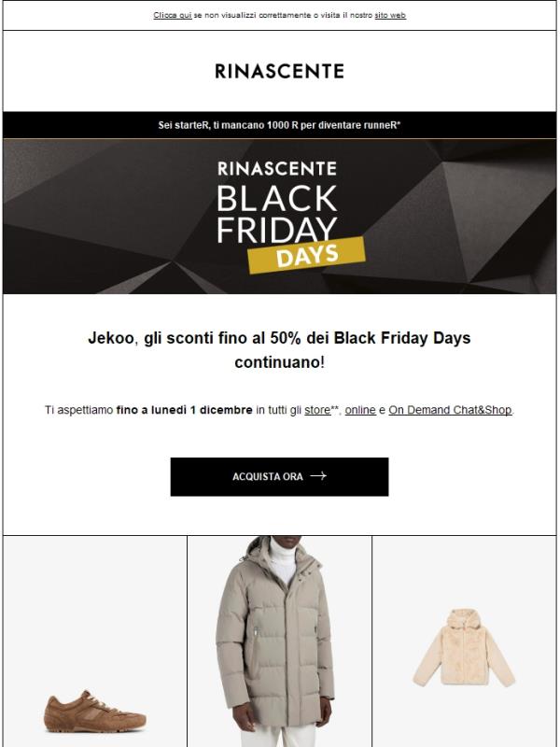Click the word "continuano!" in the headline

point(279,361)
